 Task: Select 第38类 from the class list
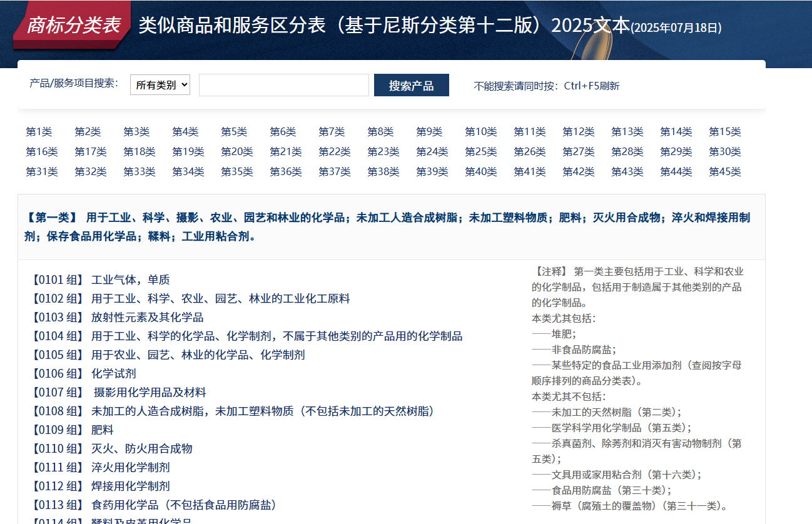pos(383,171)
